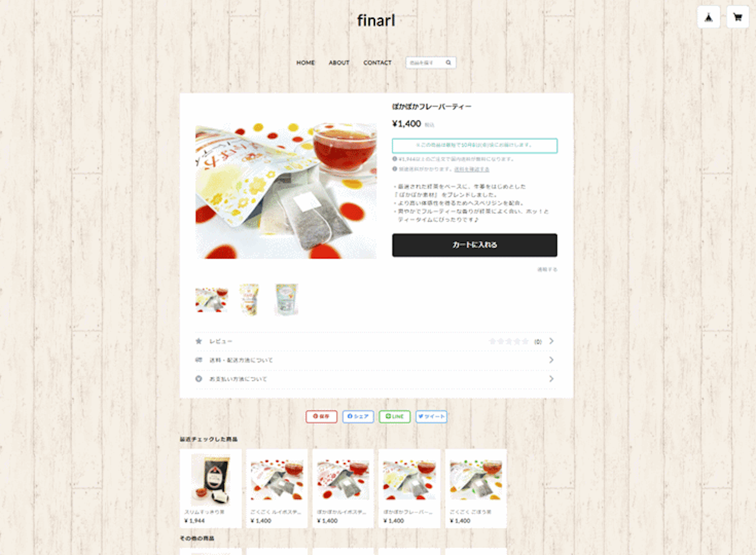Click the 送料を確認する link
Image resolution: width=756 pixels, height=555 pixels.
[x=471, y=169]
